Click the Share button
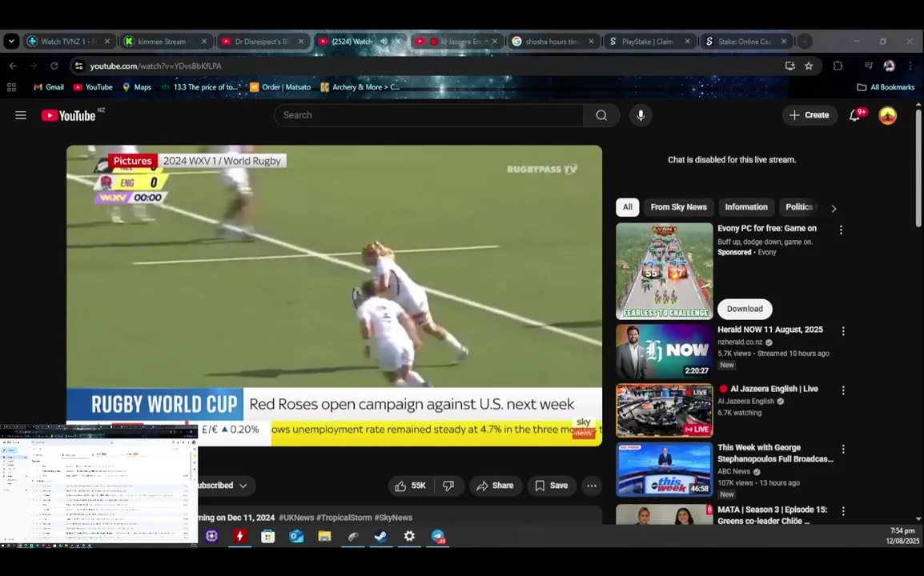Screen dimensions: 924x576 coord(496,486)
